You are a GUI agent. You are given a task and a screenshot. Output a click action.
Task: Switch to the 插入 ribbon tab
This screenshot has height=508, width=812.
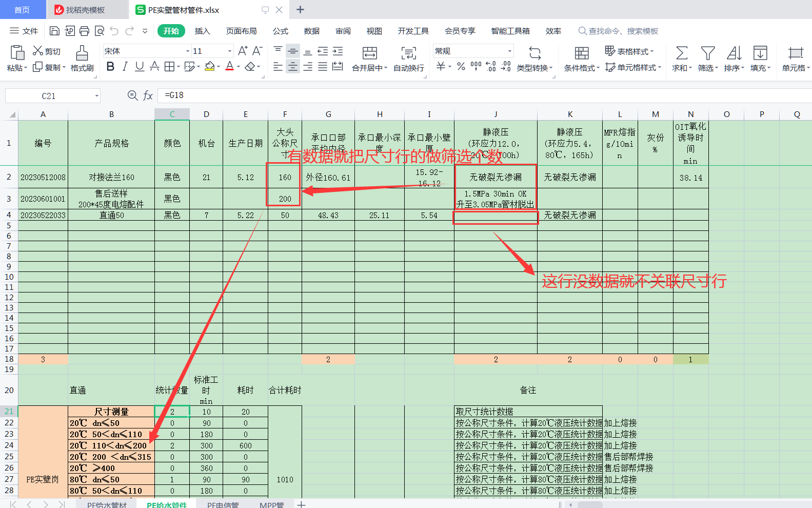(203, 31)
